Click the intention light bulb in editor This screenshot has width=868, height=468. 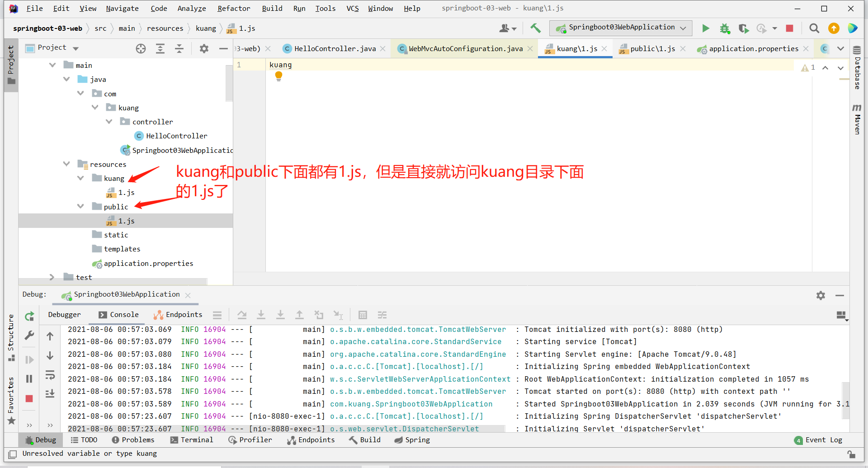pos(278,76)
